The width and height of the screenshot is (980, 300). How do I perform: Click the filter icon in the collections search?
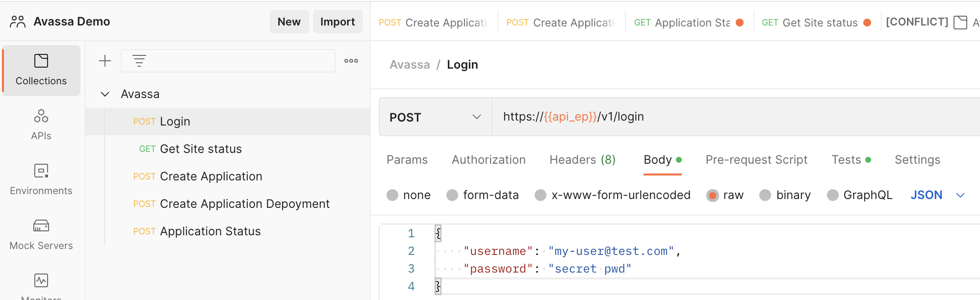[139, 61]
